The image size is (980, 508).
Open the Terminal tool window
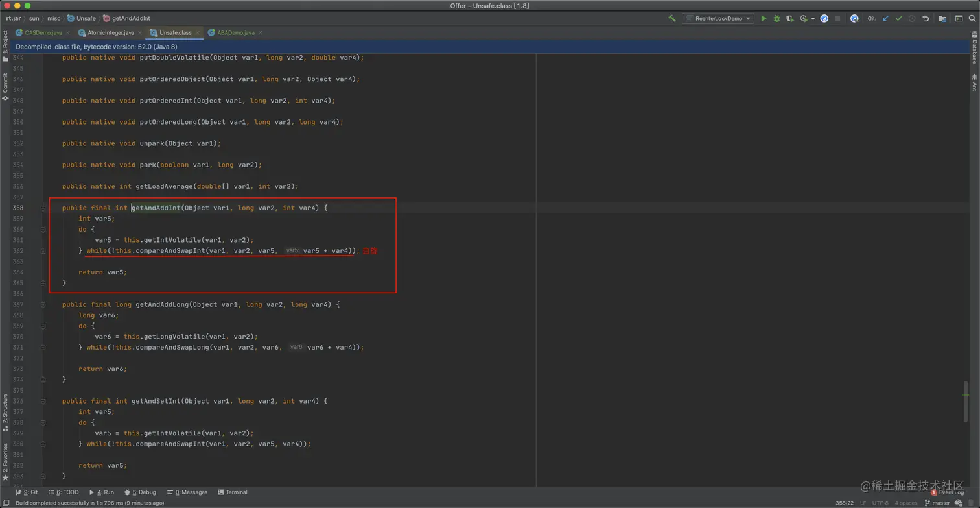pyautogui.click(x=233, y=492)
